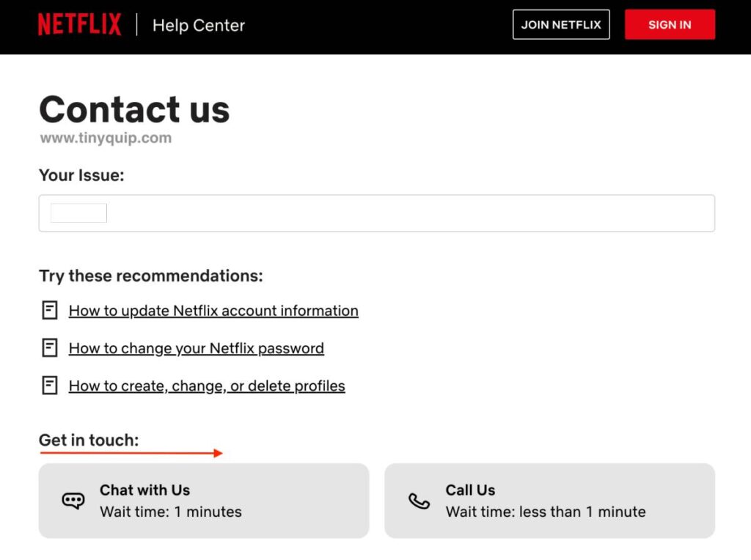Click the Get in touch heading
751x560 pixels.
pyautogui.click(x=87, y=440)
